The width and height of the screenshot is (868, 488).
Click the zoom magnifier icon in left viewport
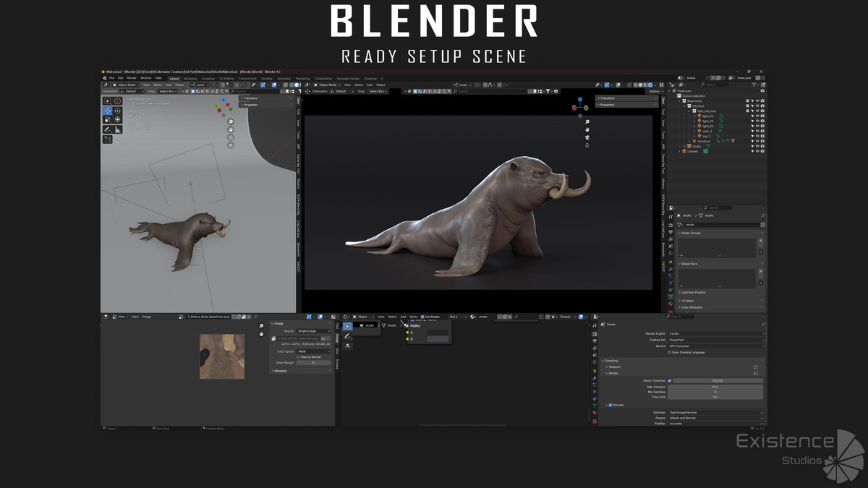click(231, 122)
